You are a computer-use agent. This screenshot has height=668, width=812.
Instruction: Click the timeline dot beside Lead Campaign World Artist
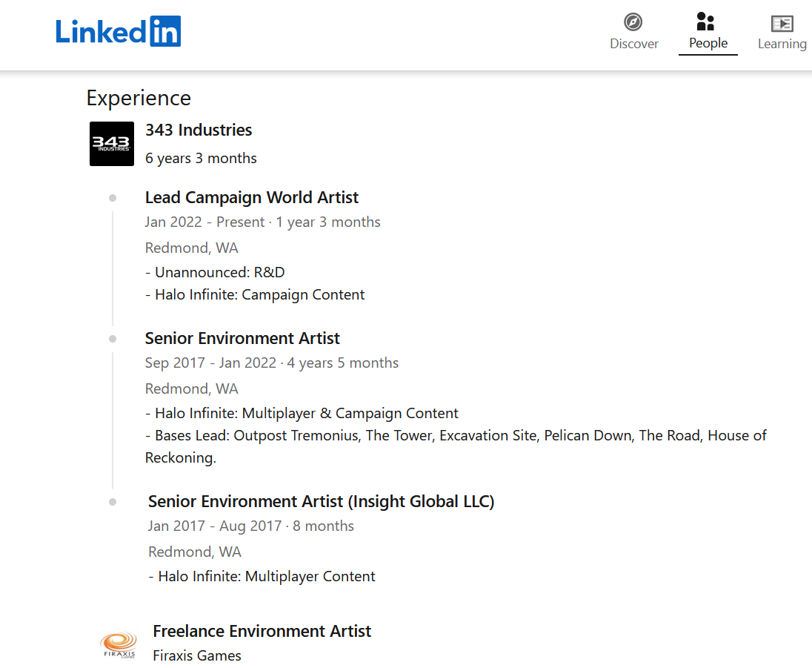[x=113, y=198]
